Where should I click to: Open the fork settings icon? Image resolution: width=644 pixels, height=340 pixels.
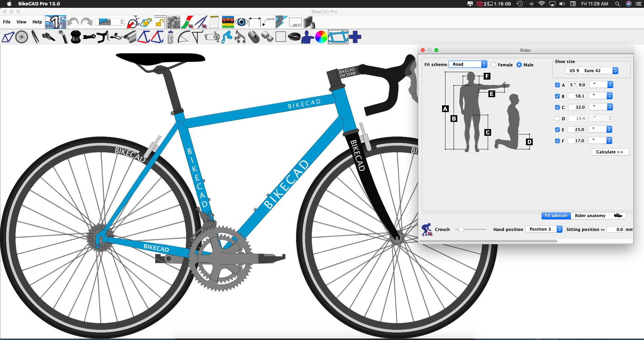pyautogui.click(x=35, y=37)
